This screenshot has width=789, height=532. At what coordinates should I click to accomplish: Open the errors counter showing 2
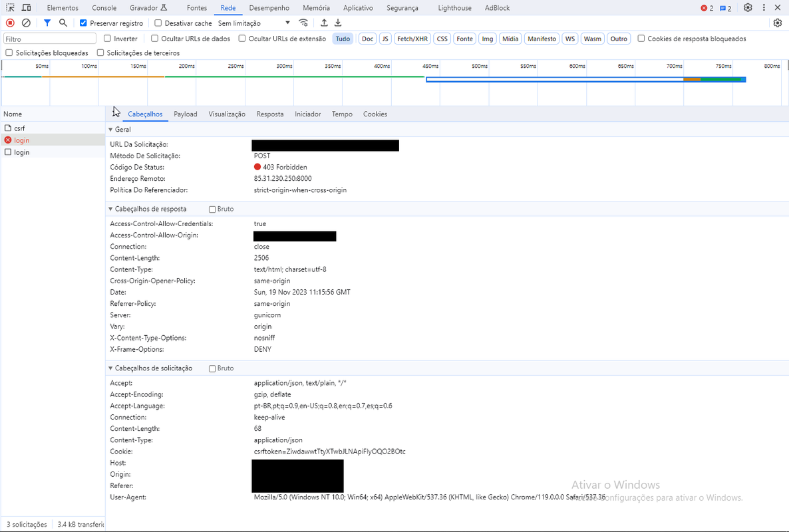tap(707, 8)
